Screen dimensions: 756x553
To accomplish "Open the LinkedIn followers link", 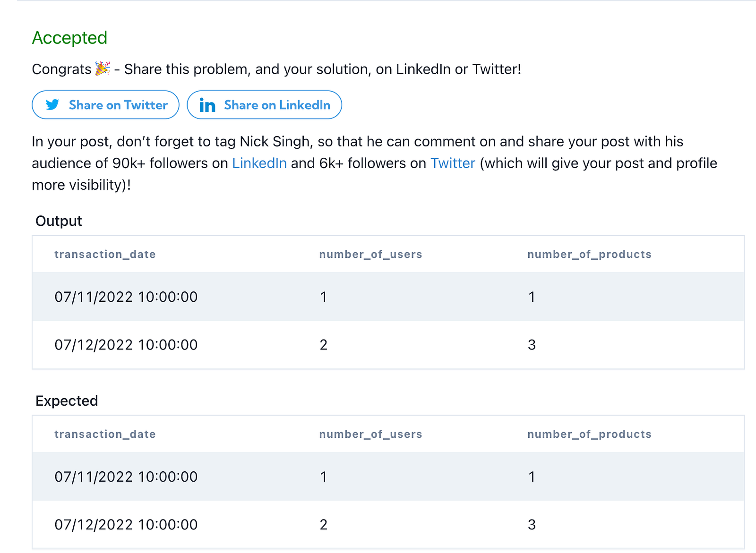I will point(259,163).
